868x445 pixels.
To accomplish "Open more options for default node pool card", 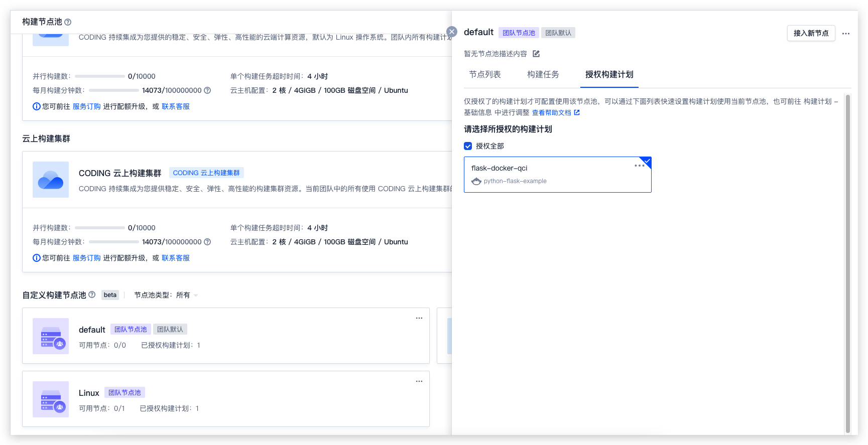I will point(419,318).
